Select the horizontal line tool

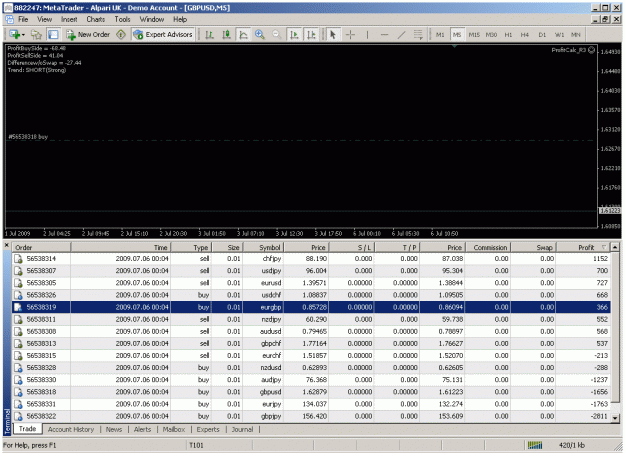point(384,35)
